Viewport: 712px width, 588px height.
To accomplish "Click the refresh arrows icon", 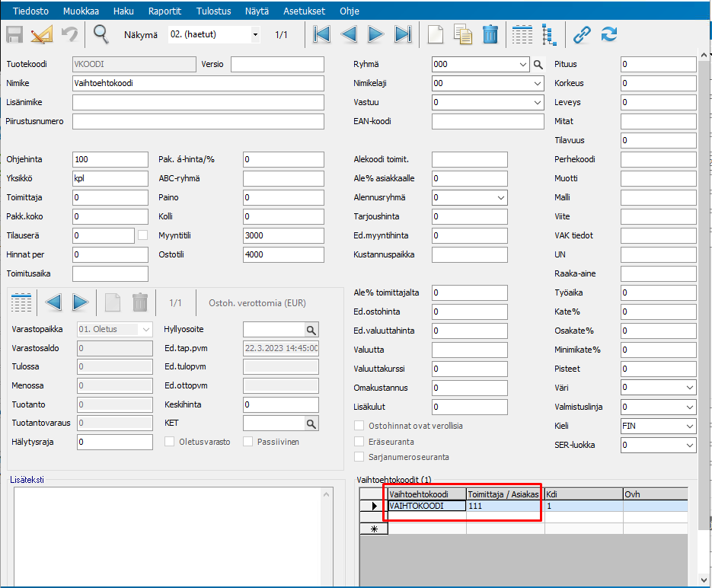I will [x=609, y=34].
